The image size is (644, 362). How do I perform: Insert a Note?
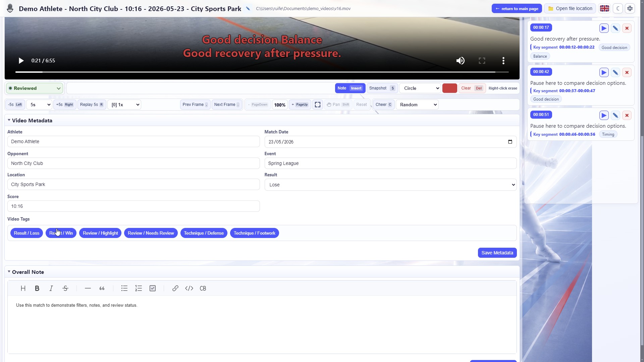point(350,88)
